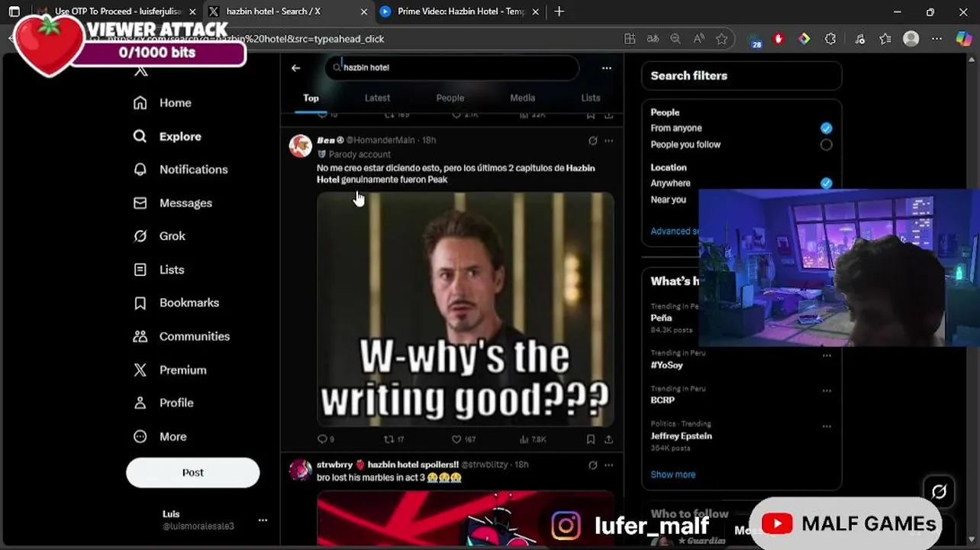Image resolution: width=980 pixels, height=550 pixels.
Task: Open the Jeffrey Epstein trending topic
Action: click(681, 436)
